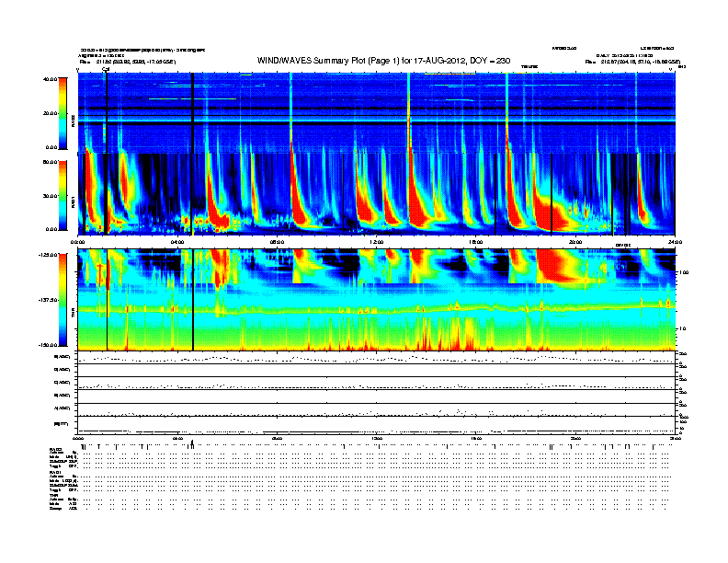Click the TNR status header below the plots
The image size is (728, 563).
[x=53, y=495]
